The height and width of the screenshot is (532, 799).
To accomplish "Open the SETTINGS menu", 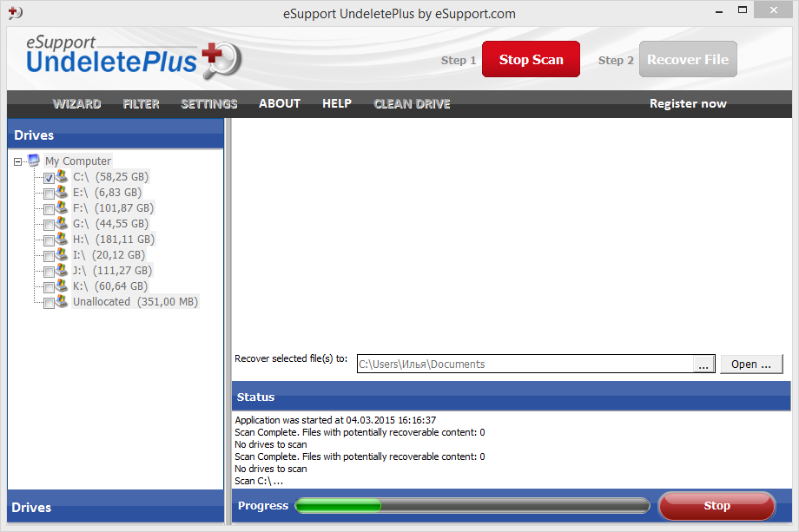I will click(x=209, y=104).
